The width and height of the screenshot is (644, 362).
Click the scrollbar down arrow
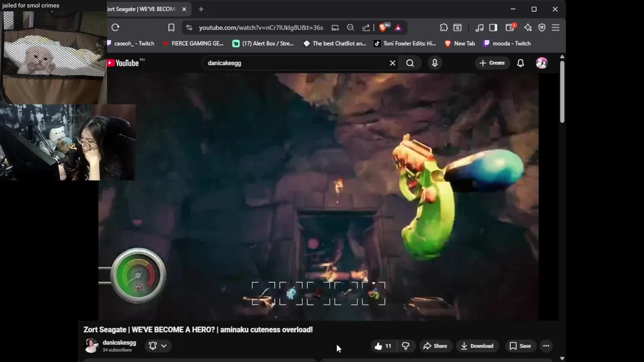pos(562,358)
